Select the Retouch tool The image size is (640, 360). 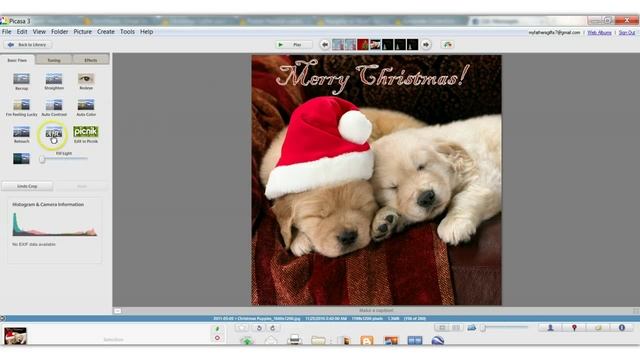click(x=21, y=135)
